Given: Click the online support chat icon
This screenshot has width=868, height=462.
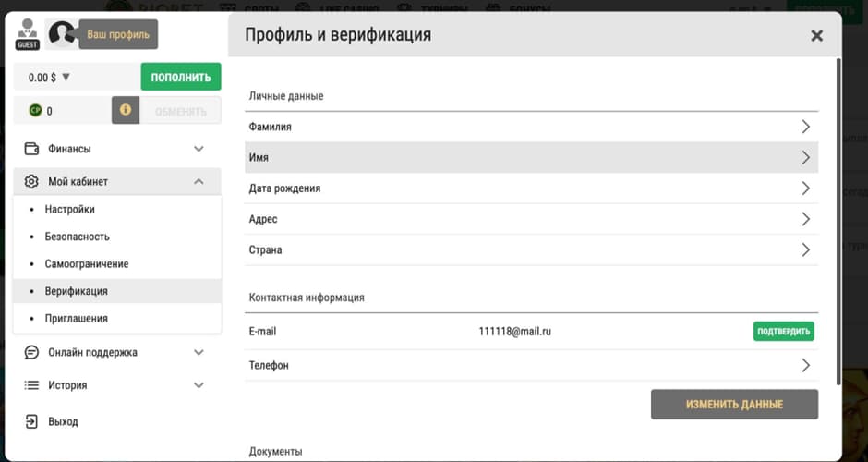Looking at the screenshot, I should pos(31,352).
